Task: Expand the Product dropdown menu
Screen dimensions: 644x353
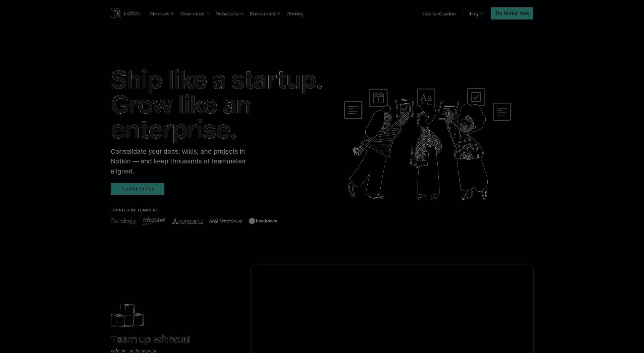Action: tap(162, 13)
